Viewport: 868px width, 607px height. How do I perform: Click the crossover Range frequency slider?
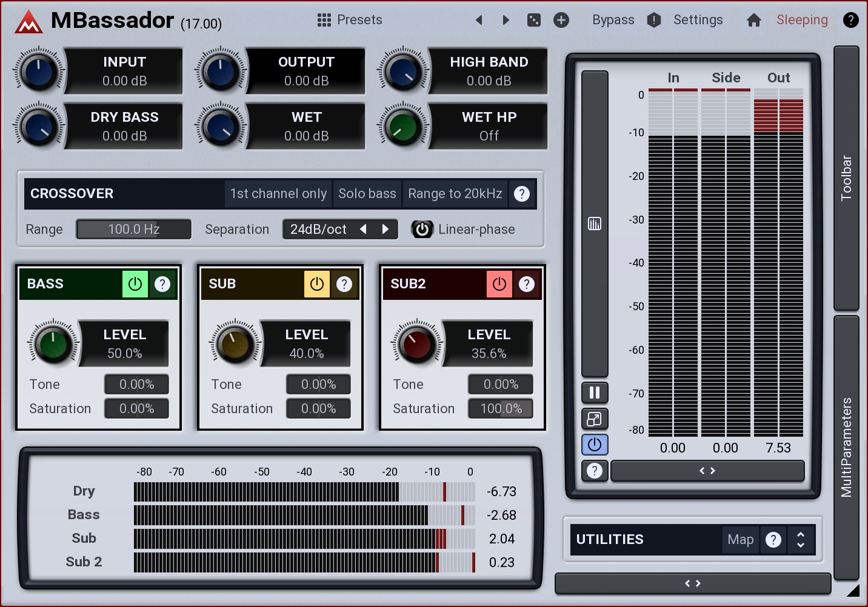(x=133, y=230)
